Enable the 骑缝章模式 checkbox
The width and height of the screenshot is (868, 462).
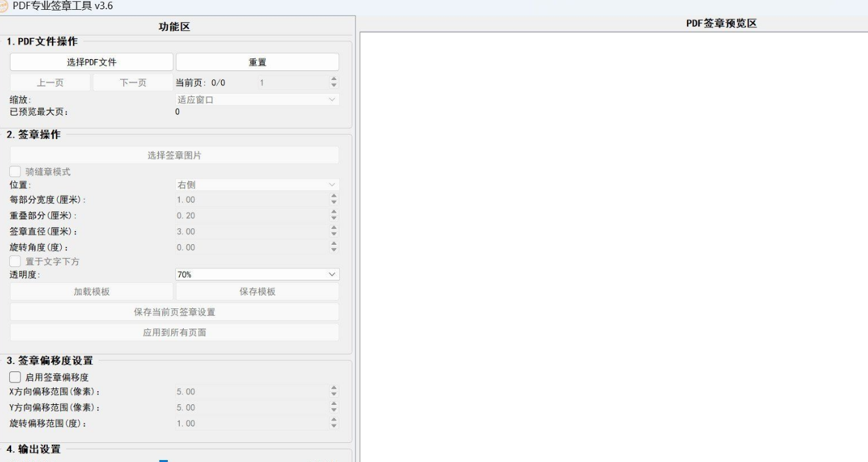(x=15, y=172)
